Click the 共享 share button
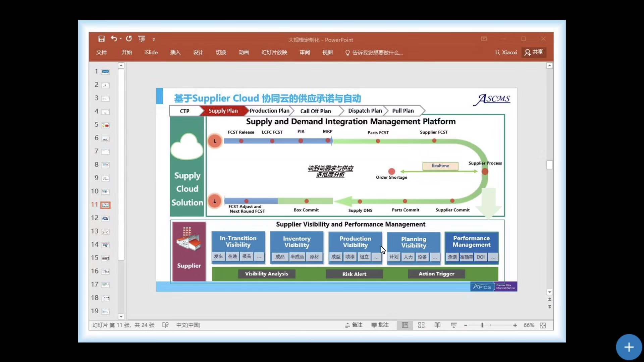The height and width of the screenshot is (362, 644). [x=534, y=52]
